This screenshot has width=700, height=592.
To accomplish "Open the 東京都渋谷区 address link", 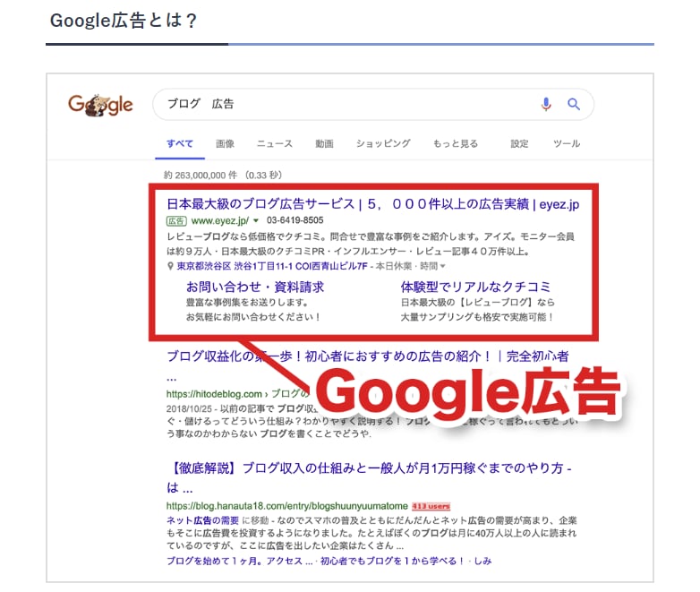I will [272, 266].
